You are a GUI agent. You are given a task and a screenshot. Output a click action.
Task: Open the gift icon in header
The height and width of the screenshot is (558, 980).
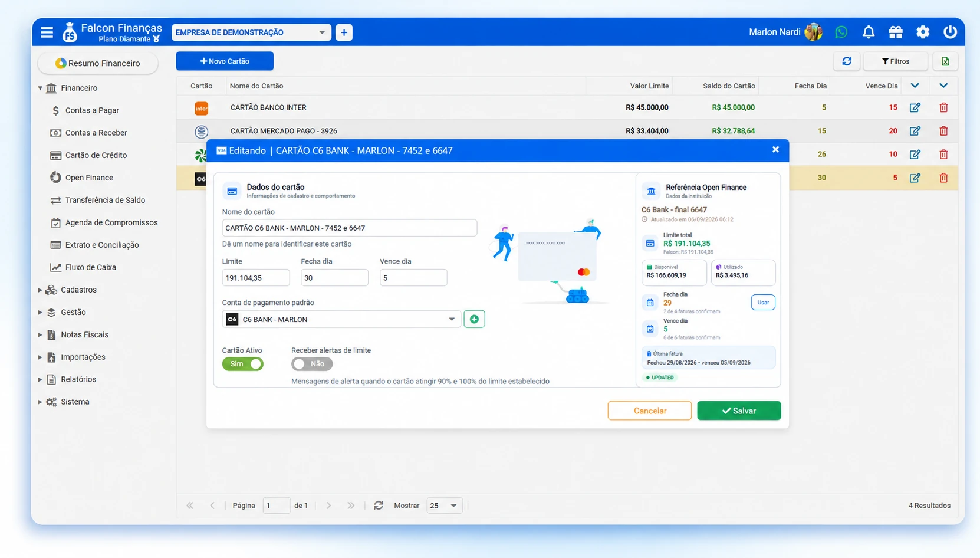pos(896,32)
